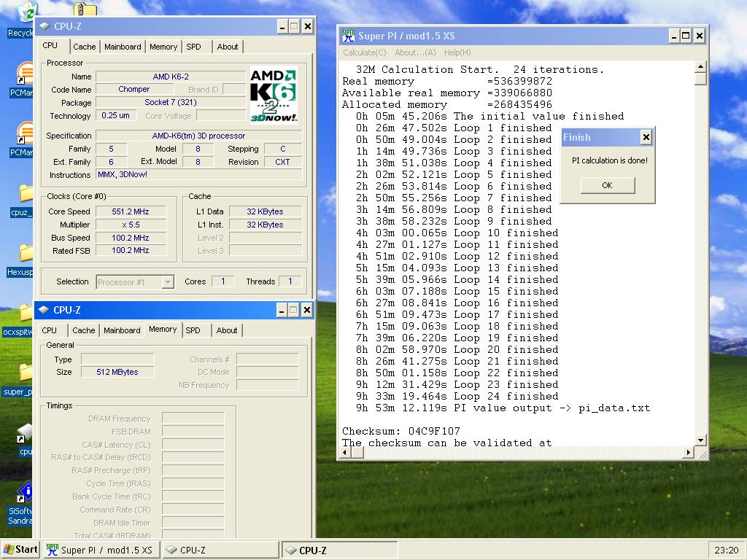This screenshot has height=560, width=747.
Task: Click the Start button
Action: click(x=20, y=550)
